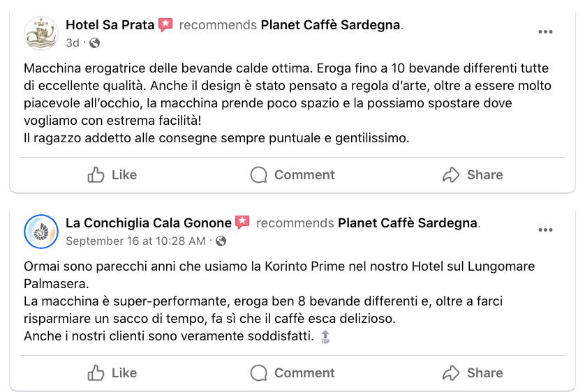Click the public globe icon on first post
The width and height of the screenshot is (585, 392).
click(x=95, y=43)
